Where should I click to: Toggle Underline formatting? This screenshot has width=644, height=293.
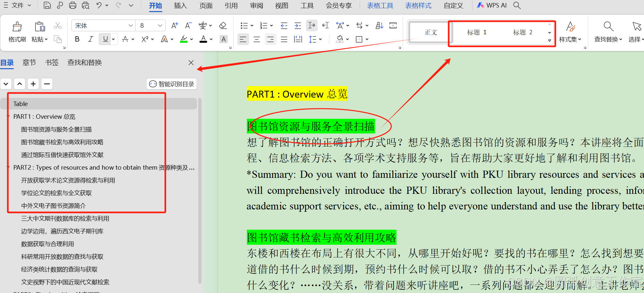tap(105, 39)
